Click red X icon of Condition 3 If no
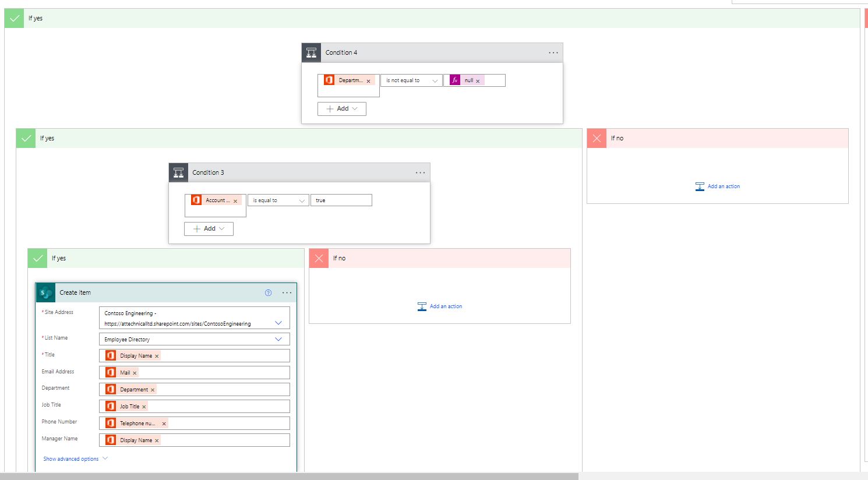 point(319,259)
